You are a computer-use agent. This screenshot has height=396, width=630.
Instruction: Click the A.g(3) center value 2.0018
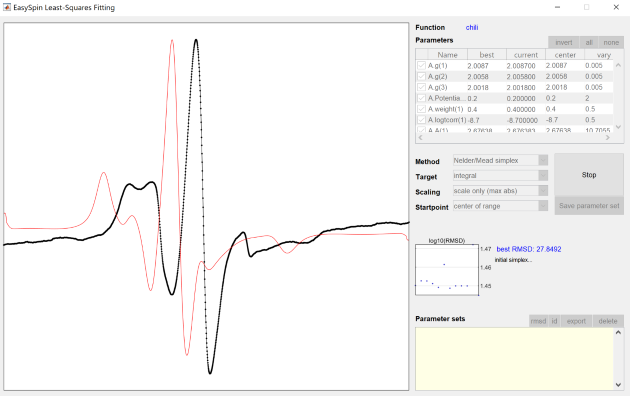click(556, 87)
